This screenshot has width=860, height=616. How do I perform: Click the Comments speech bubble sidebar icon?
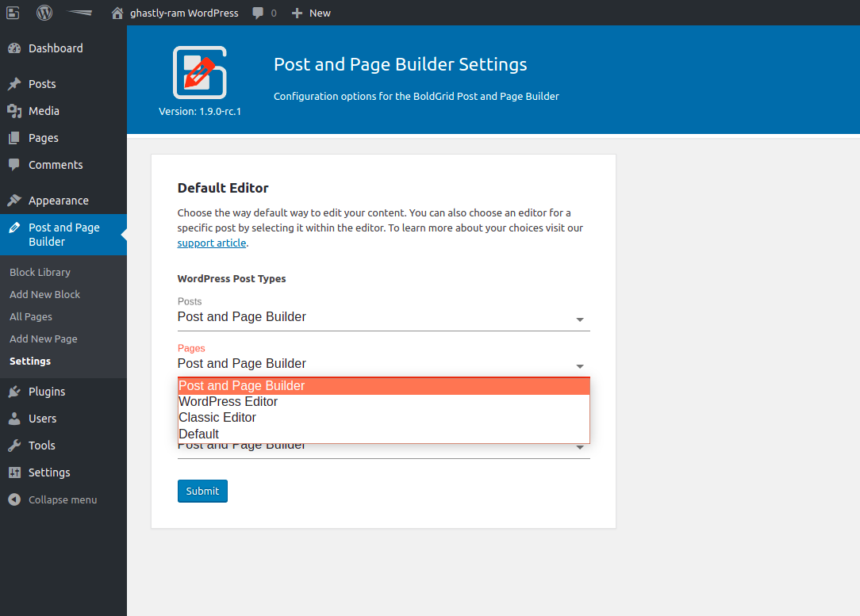(x=15, y=164)
